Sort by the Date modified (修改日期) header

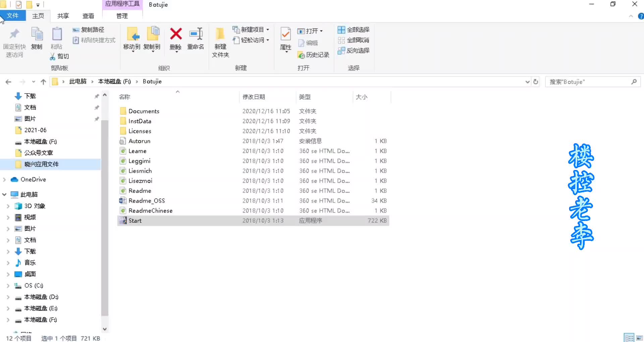267,97
